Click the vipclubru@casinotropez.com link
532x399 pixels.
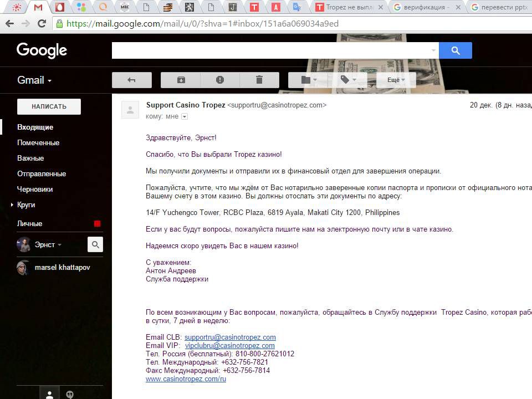pyautogui.click(x=229, y=346)
